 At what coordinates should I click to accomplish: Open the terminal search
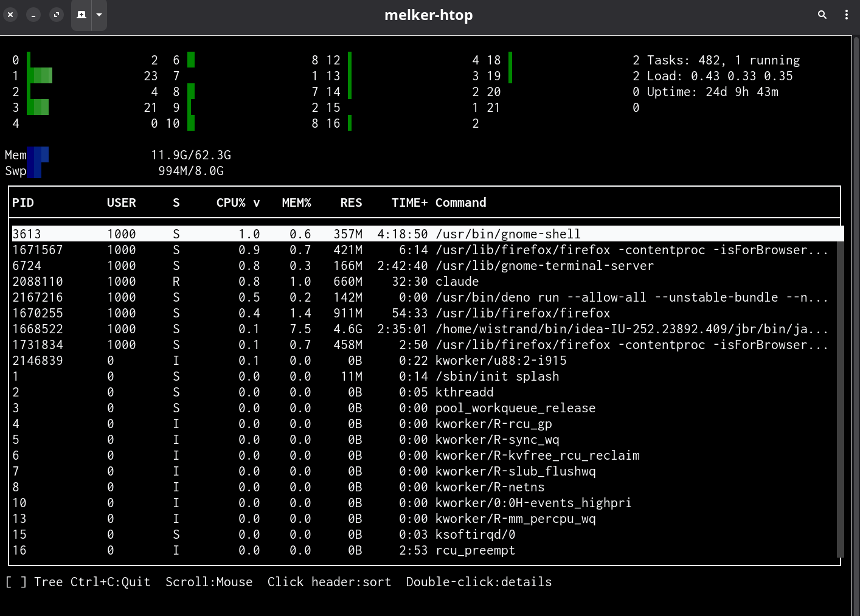pos(822,15)
